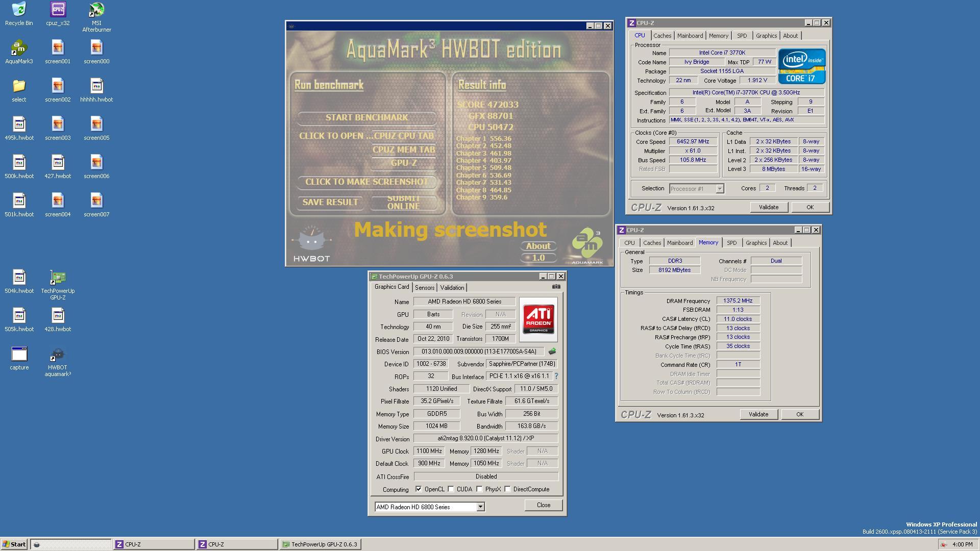Click the system tray clock 4:00 PM

[962, 544]
